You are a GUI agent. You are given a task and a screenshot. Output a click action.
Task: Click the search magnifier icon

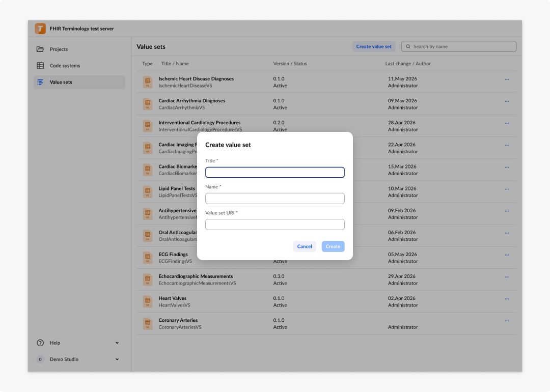408,46
